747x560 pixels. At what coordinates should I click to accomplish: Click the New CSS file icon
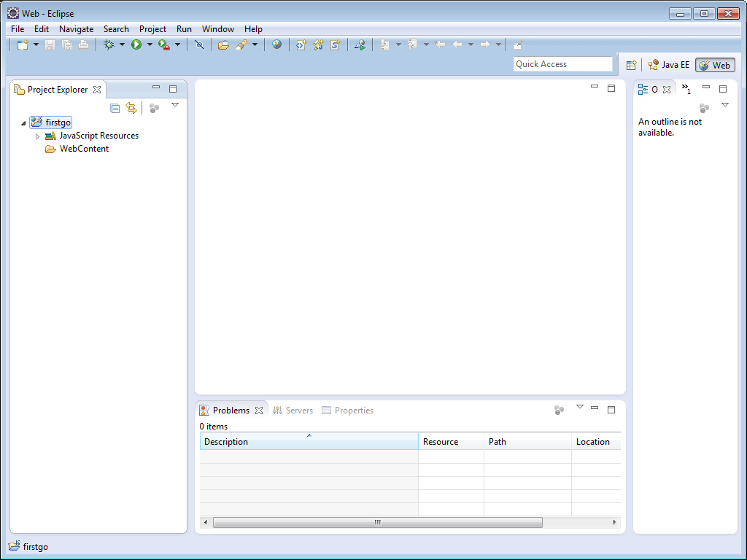(x=336, y=44)
